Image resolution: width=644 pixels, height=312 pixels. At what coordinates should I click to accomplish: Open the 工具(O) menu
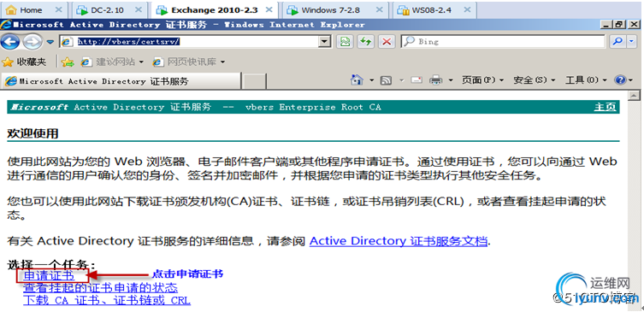coord(586,80)
